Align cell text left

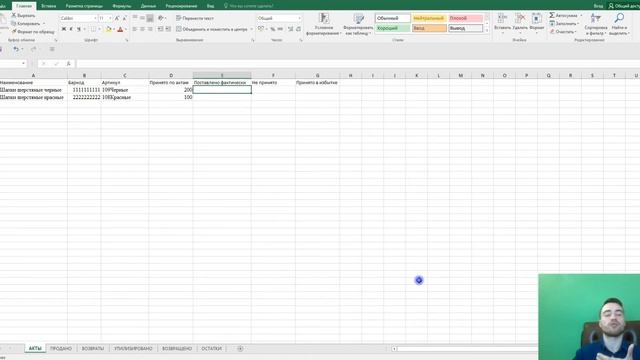click(135, 29)
